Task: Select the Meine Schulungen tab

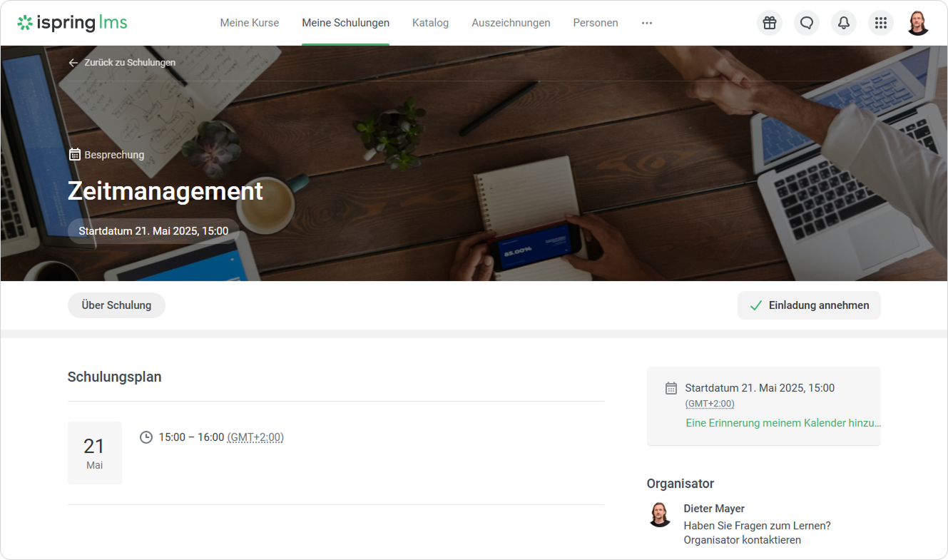Action: click(345, 23)
